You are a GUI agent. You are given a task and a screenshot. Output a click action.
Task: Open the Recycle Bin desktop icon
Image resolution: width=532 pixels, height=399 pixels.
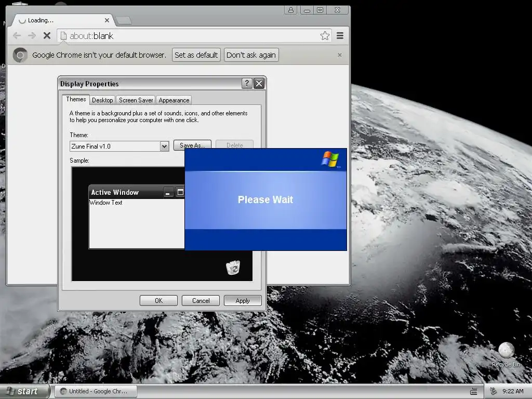pos(506,355)
